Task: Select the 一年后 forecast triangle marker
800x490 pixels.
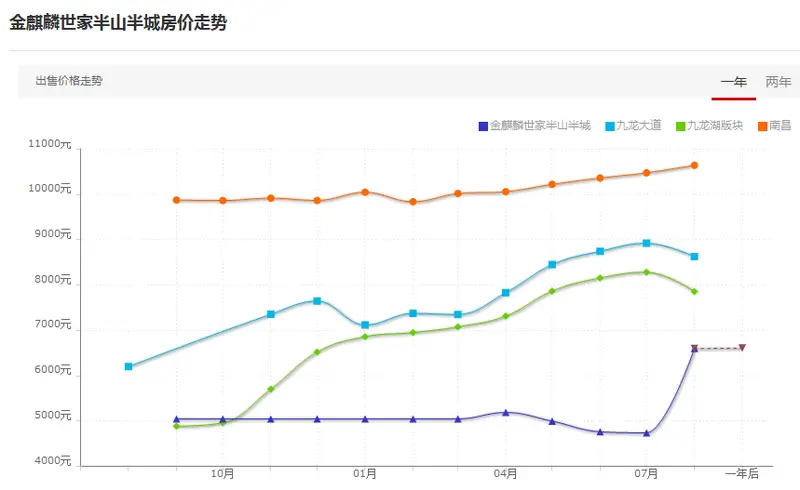Action: [742, 348]
